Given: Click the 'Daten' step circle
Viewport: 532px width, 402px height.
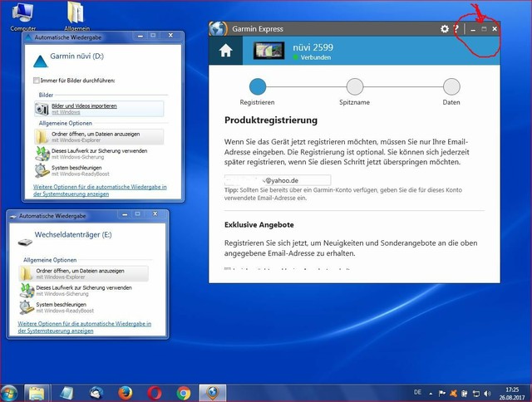Looking at the screenshot, I should point(451,86).
